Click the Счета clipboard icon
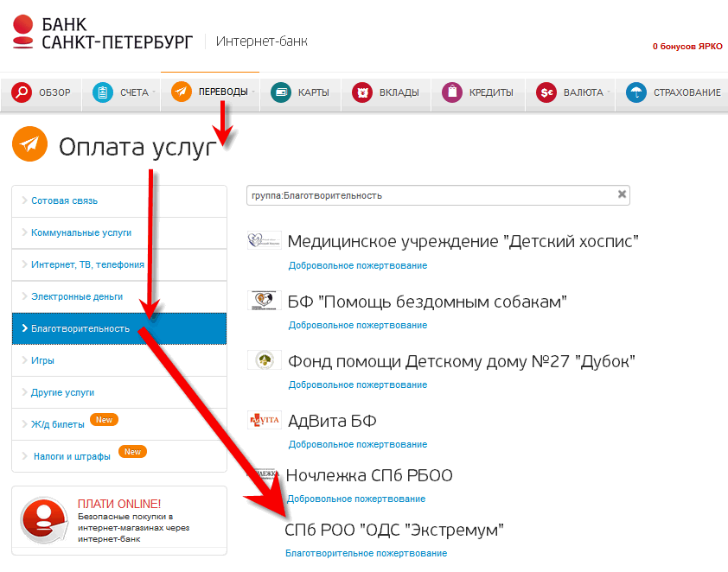728x572 pixels. pyautogui.click(x=103, y=92)
